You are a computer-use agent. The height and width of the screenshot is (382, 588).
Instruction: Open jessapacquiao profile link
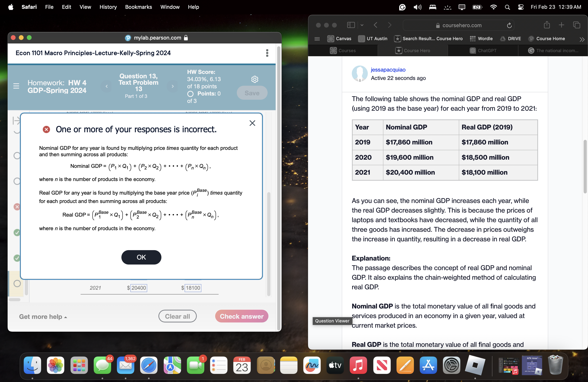coord(388,70)
